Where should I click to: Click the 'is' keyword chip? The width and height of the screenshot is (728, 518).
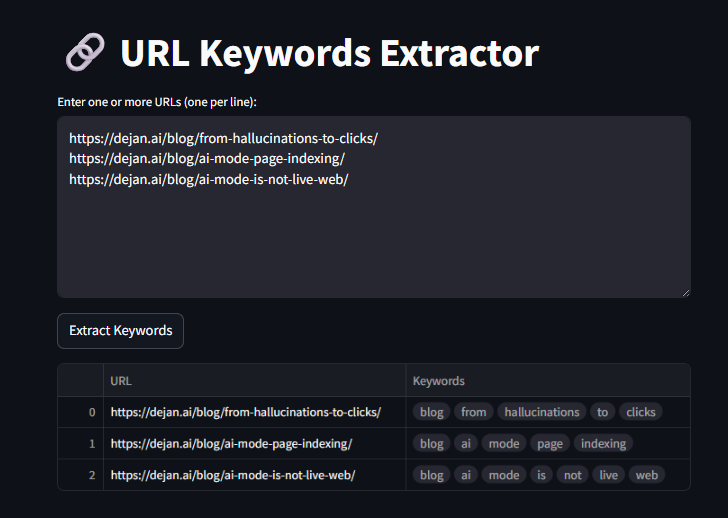click(x=541, y=475)
